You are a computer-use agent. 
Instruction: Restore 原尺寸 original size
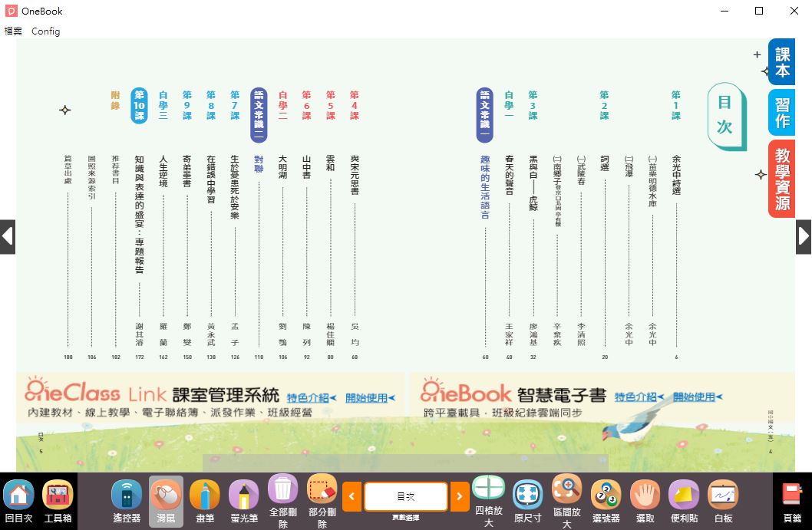pyautogui.click(x=528, y=501)
